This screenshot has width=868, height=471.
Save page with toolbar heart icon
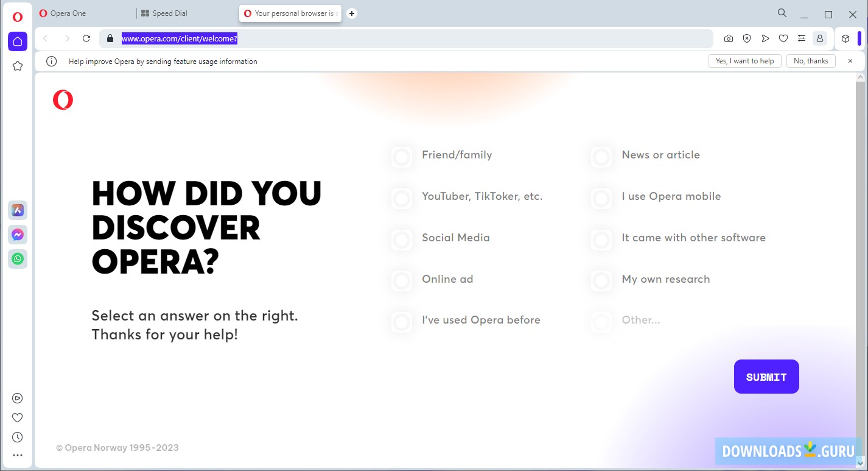(x=783, y=38)
